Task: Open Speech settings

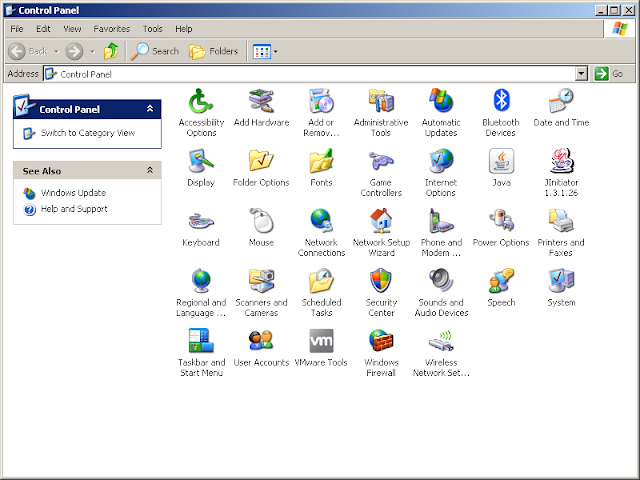Action: 501,287
